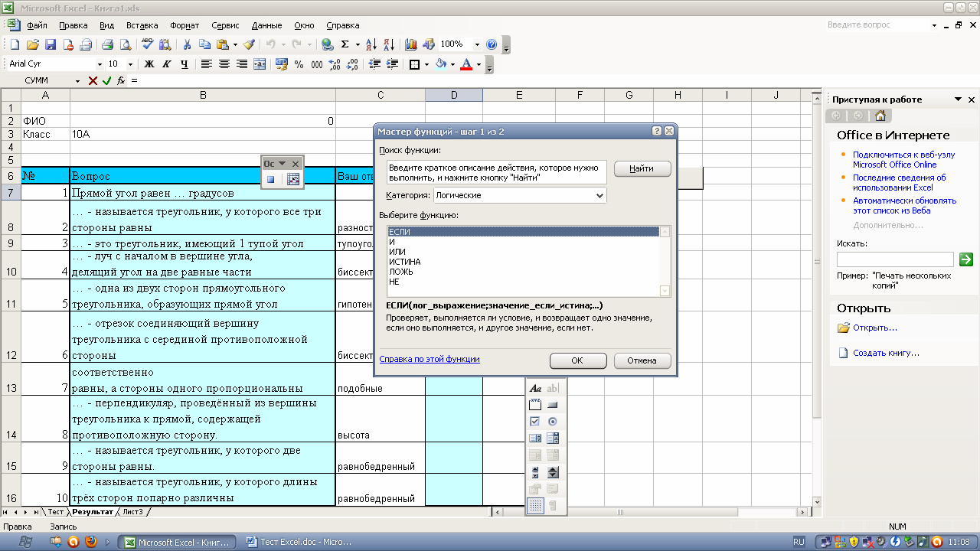Open Приступая к работе pane dropdown arrow
The image size is (980, 551).
click(x=958, y=99)
